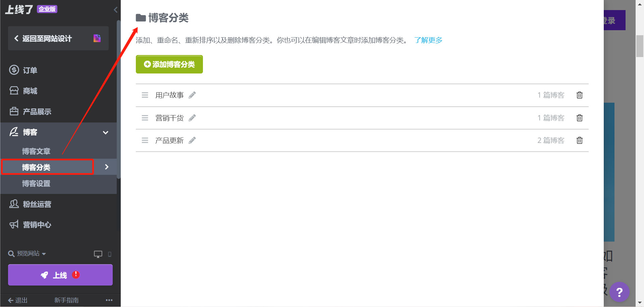
Task: Open 博客设置 in the blog menu
Action: coord(36,184)
